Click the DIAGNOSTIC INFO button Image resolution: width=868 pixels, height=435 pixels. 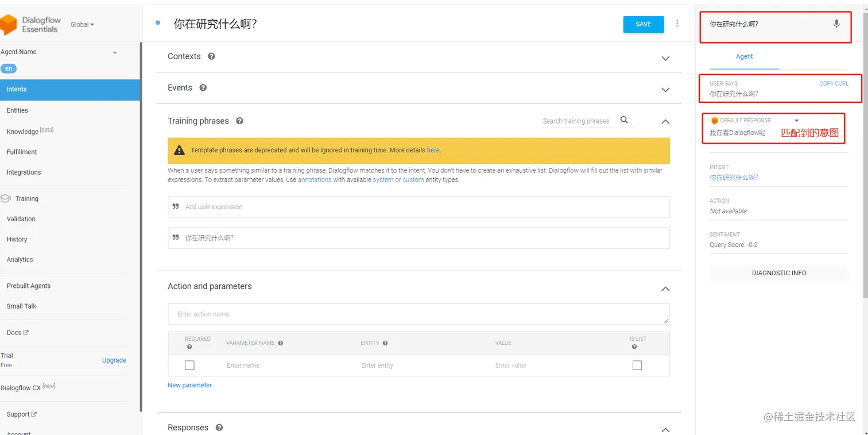[x=779, y=273]
